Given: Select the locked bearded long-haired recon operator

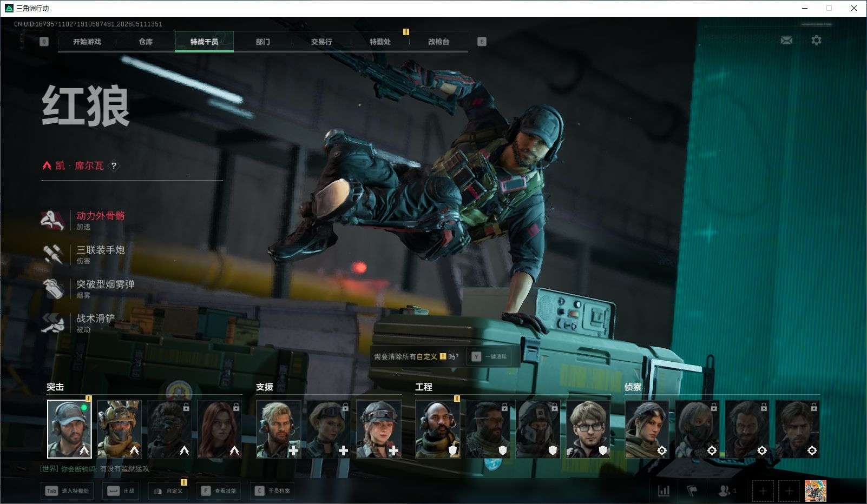Looking at the screenshot, I should click(x=747, y=429).
